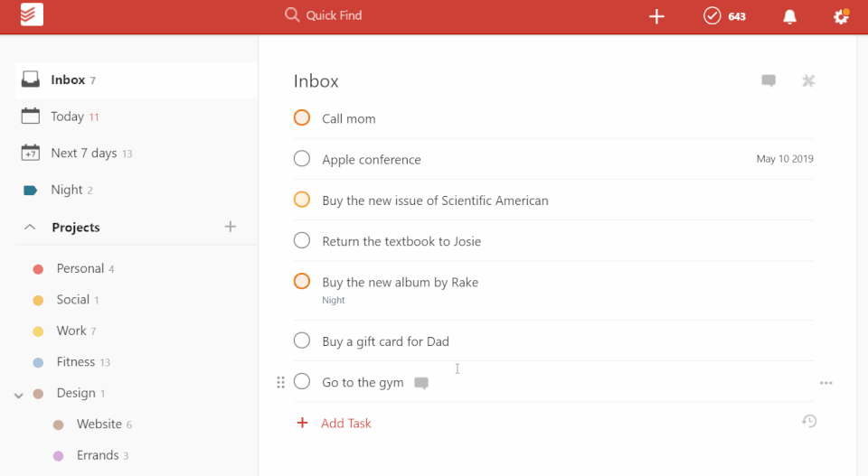
Task: Open the Quick Add task plus icon
Action: (657, 16)
